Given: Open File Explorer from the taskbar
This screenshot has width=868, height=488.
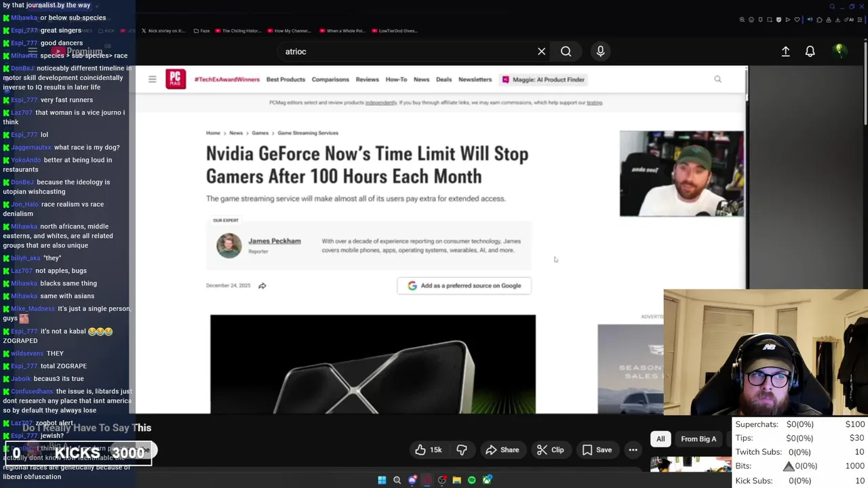Looking at the screenshot, I should (456, 480).
